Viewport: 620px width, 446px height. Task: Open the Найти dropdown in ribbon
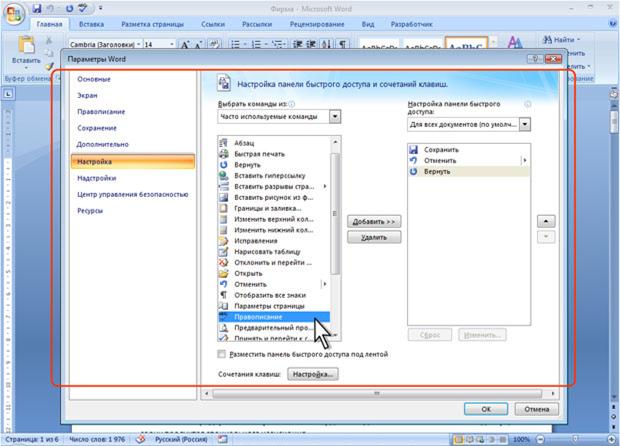coord(578,40)
